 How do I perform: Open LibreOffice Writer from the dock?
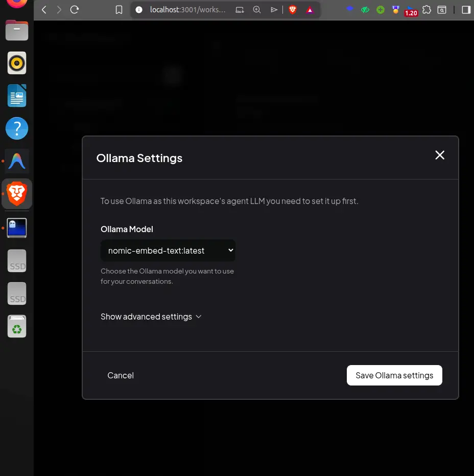point(17,96)
